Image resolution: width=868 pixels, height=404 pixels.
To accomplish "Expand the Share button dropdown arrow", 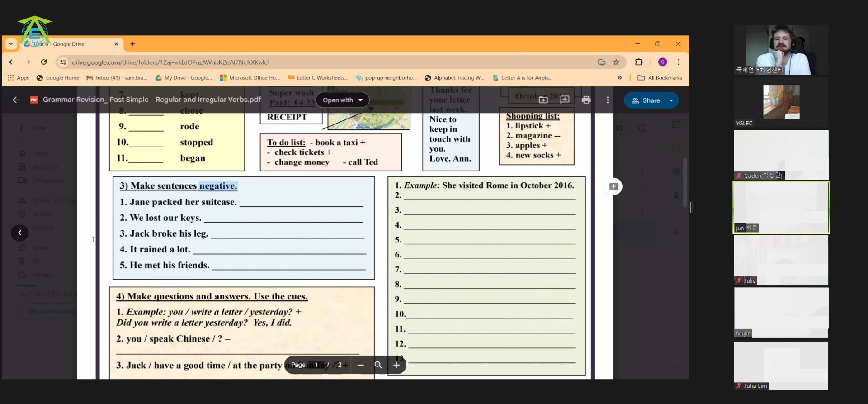I will click(671, 100).
